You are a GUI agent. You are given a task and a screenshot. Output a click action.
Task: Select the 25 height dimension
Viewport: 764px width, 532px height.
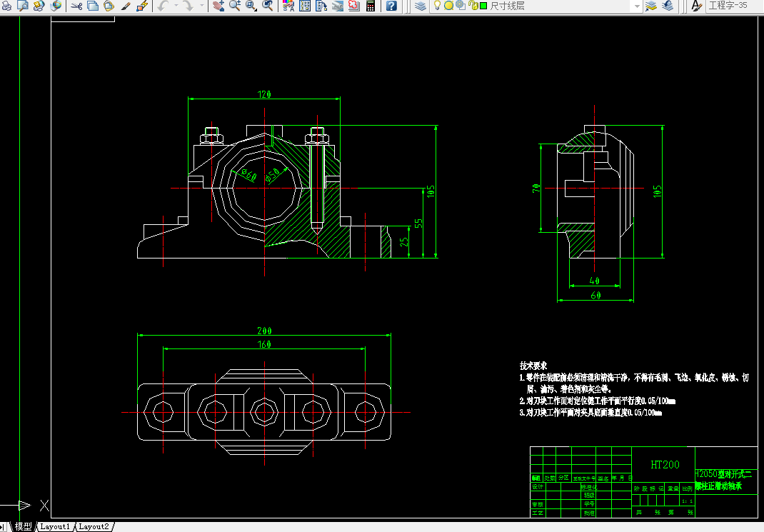click(x=404, y=241)
